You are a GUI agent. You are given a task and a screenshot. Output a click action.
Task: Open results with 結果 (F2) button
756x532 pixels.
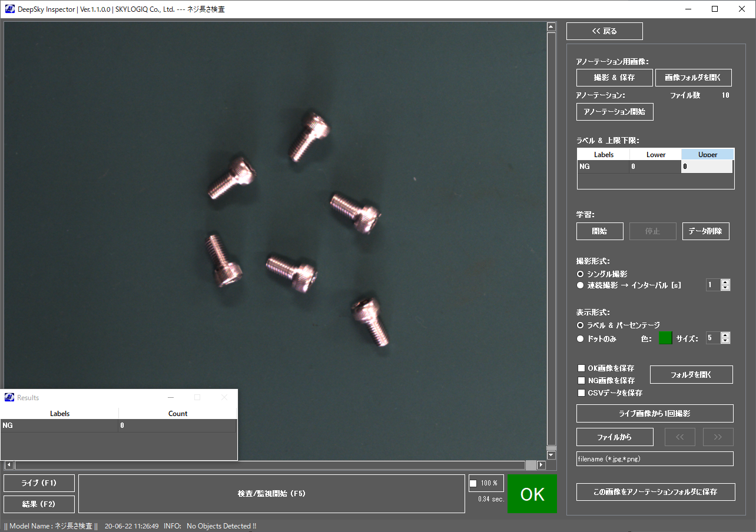[39, 504]
